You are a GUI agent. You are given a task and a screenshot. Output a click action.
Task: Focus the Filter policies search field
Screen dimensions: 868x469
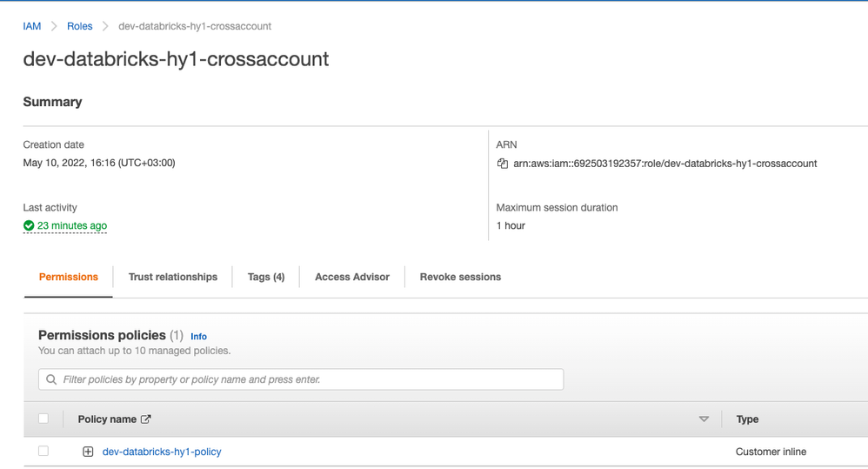click(304, 379)
